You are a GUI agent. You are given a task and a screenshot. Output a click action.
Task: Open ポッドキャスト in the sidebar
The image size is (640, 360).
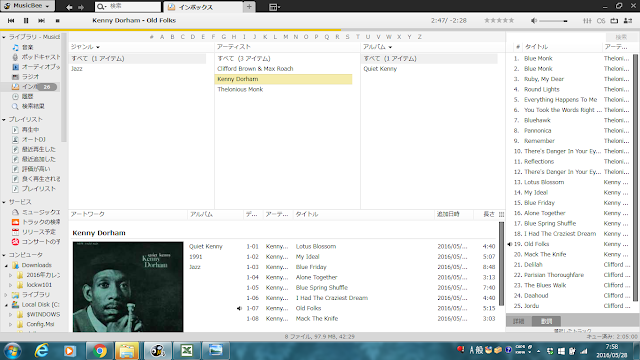[x=36, y=57]
